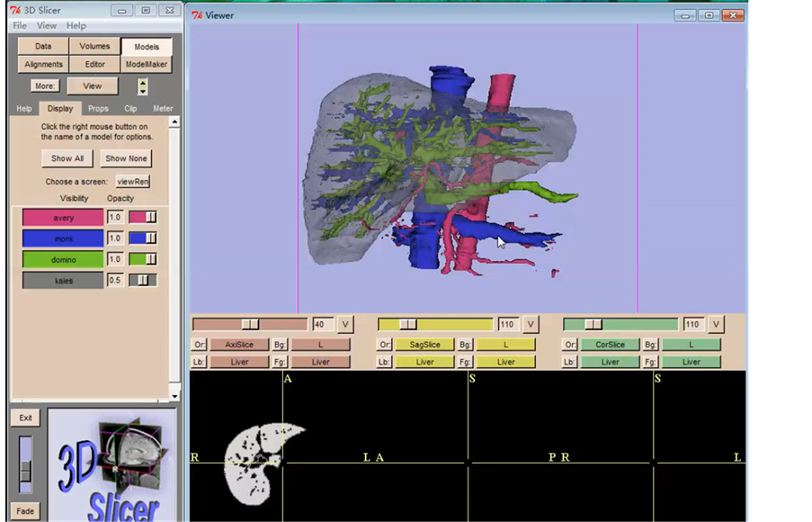Image resolution: width=812 pixels, height=522 pixels.
Task: Hide the green domino model
Action: pyautogui.click(x=63, y=259)
